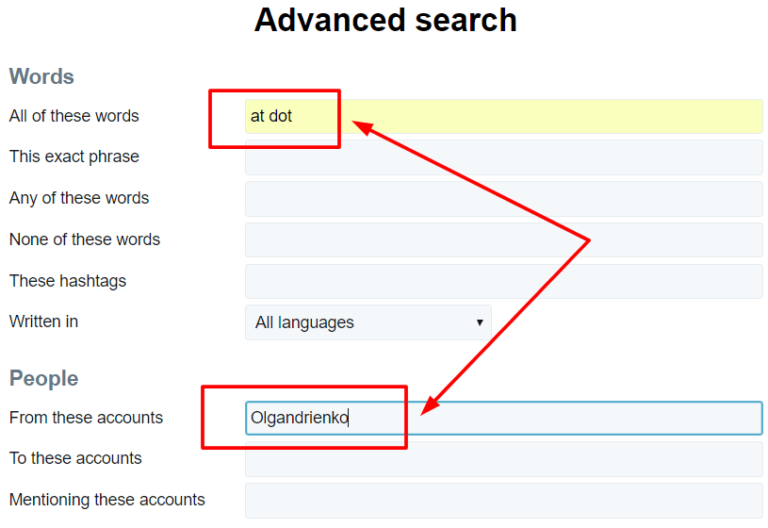This screenshot has height=528, width=768.
Task: Click the 'Written in' label
Action: click(44, 321)
